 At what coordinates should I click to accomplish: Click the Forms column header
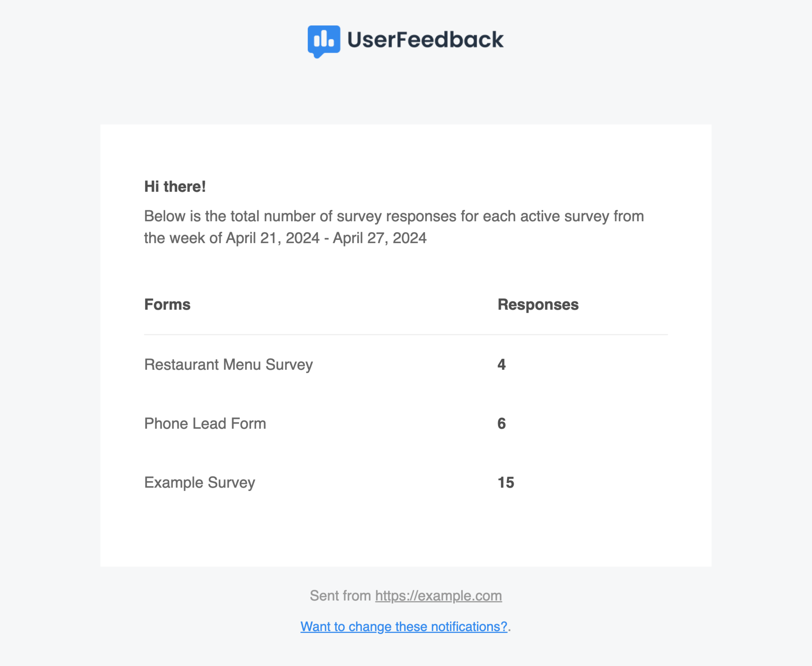(167, 305)
